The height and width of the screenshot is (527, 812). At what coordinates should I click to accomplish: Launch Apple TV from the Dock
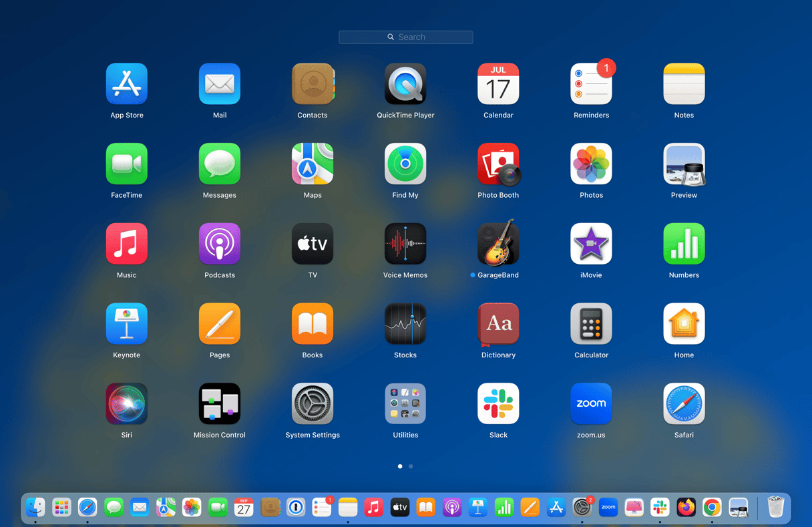pyautogui.click(x=400, y=508)
